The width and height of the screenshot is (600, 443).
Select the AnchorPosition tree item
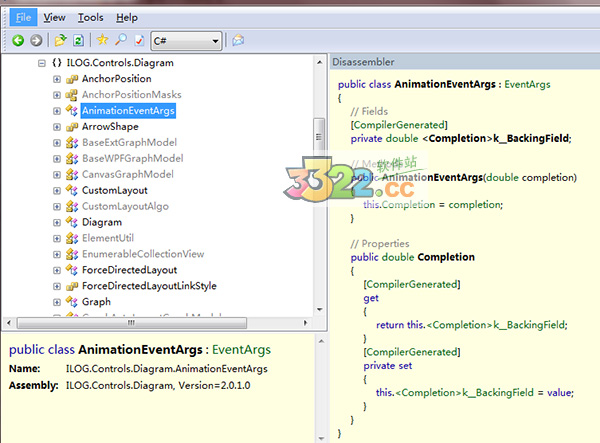[117, 79]
